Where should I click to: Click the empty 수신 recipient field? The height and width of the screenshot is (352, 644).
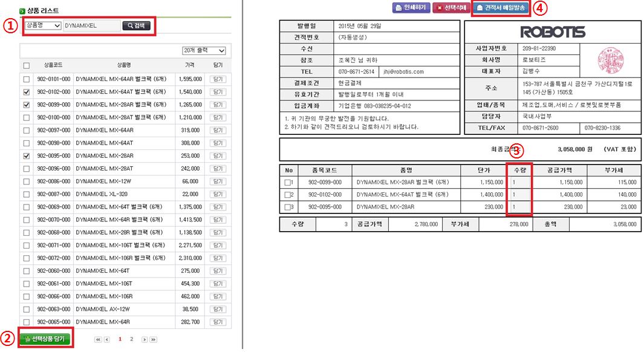[x=396, y=48]
